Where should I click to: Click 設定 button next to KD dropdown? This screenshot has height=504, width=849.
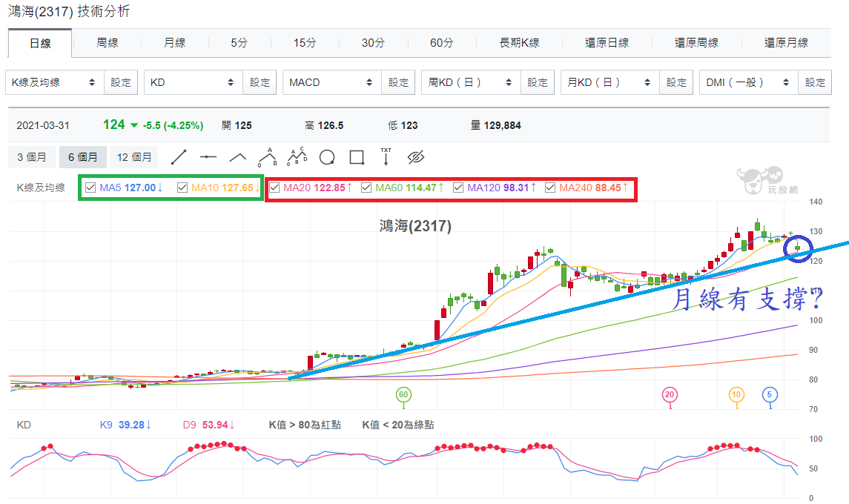(260, 82)
